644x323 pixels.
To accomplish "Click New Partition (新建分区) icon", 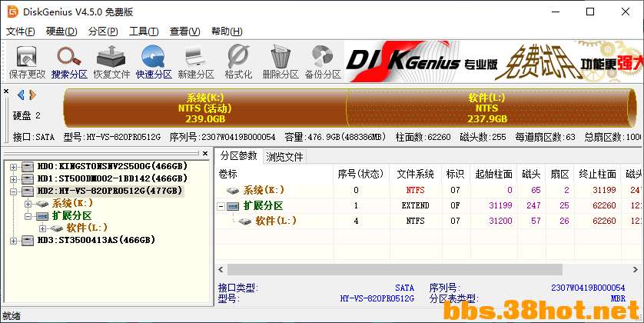I will (x=196, y=62).
